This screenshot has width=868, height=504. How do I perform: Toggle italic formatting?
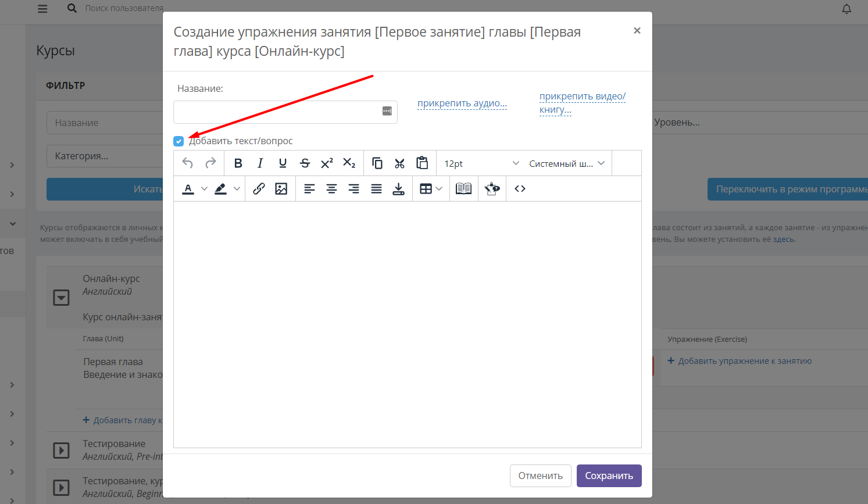pyautogui.click(x=260, y=163)
